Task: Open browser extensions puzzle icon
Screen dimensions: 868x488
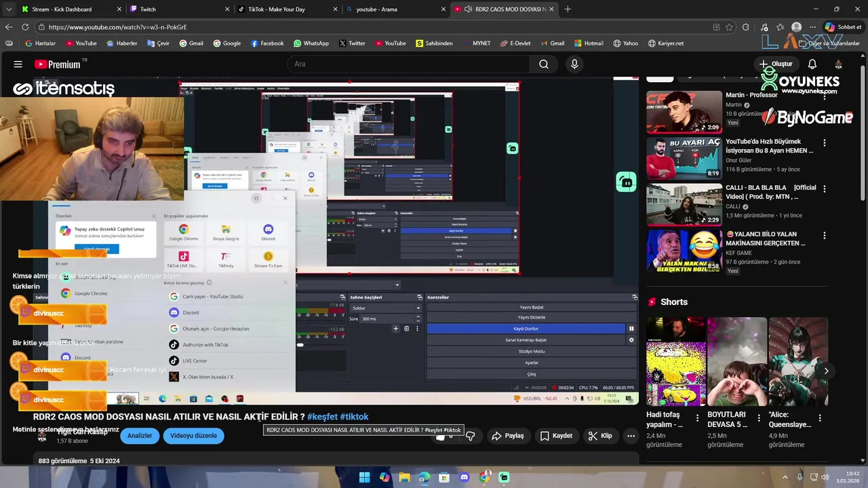Action: click(746, 27)
